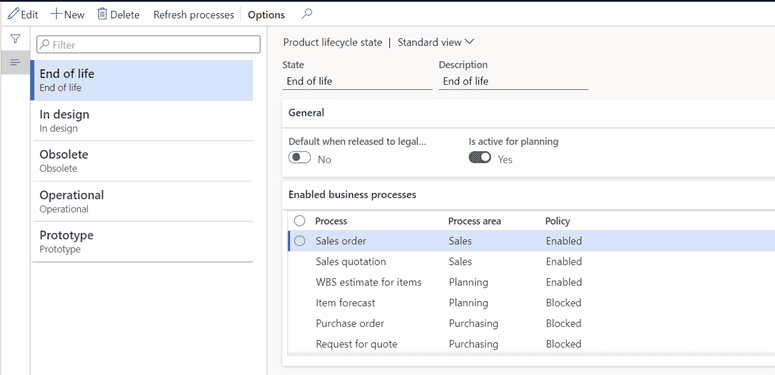
Task: Check the select-all circle in grid header
Action: (x=300, y=220)
